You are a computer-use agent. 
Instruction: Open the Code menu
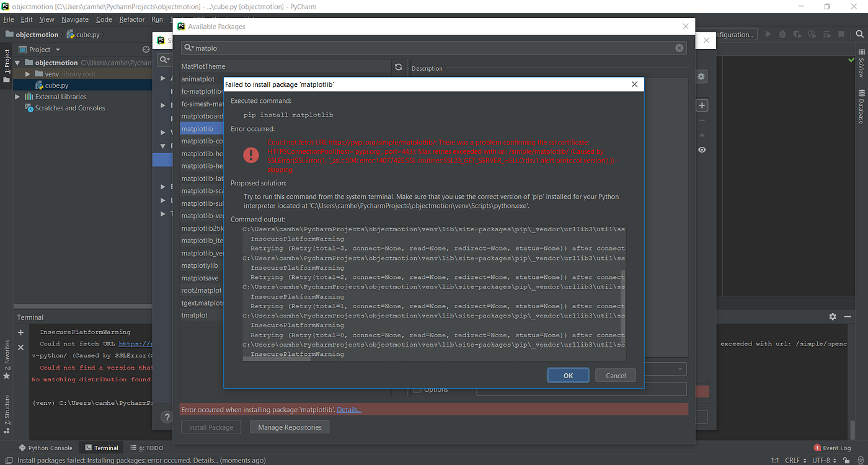[x=104, y=19]
